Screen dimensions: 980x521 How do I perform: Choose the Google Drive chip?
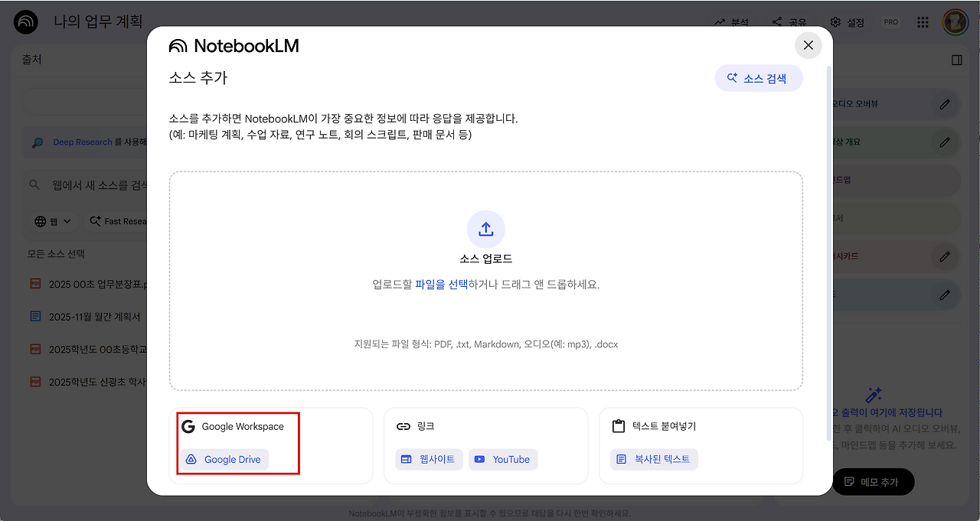tap(225, 460)
